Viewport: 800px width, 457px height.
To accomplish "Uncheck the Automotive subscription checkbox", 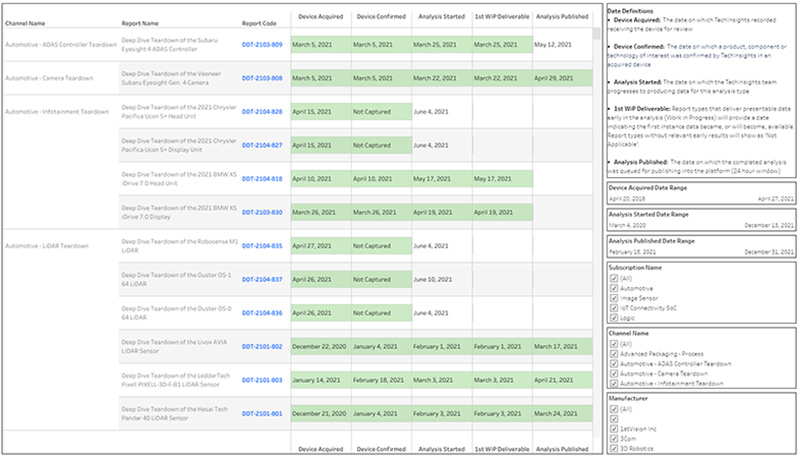I will coord(614,289).
